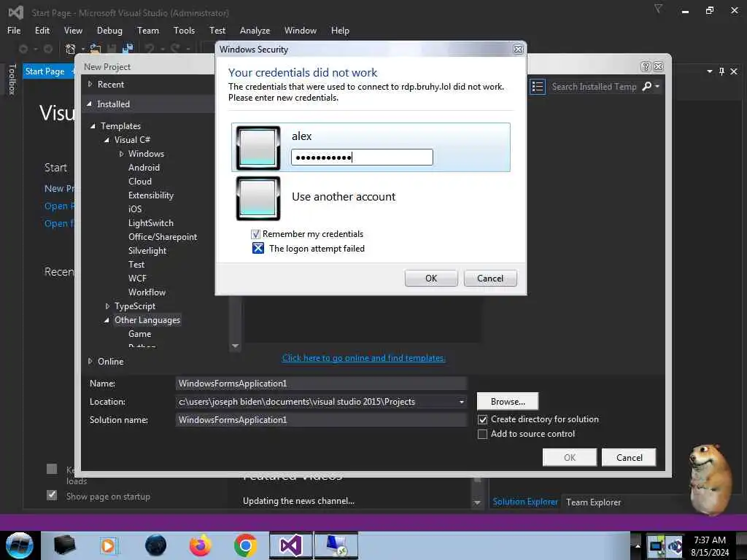Open the Windows Start menu
The width and height of the screenshot is (747, 560).
[x=20, y=545]
